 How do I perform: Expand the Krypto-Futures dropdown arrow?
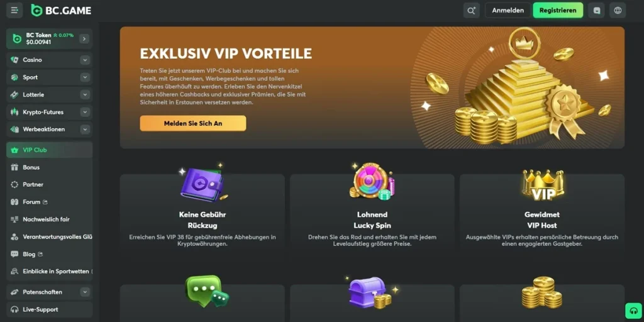pyautogui.click(x=85, y=112)
